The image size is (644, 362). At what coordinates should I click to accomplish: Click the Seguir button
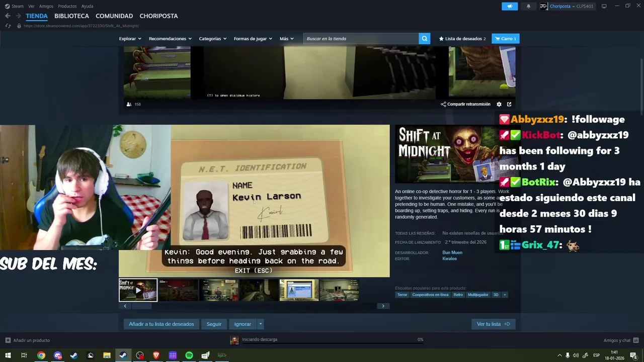214,324
